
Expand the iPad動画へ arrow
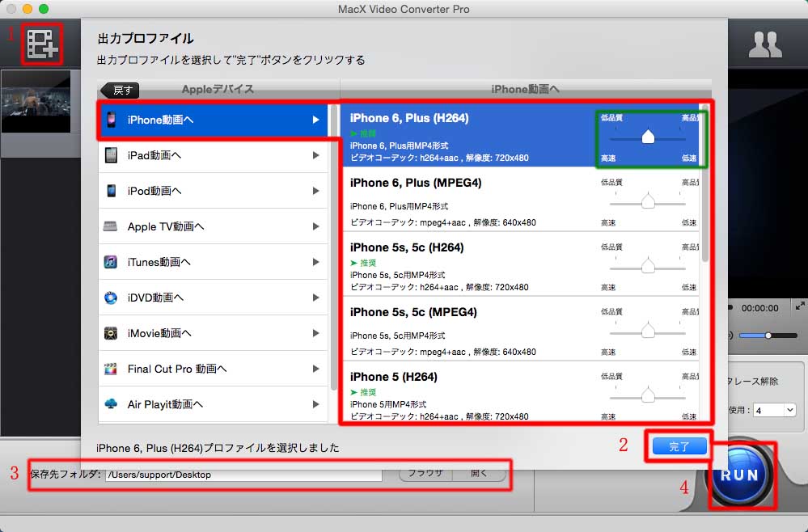[316, 155]
